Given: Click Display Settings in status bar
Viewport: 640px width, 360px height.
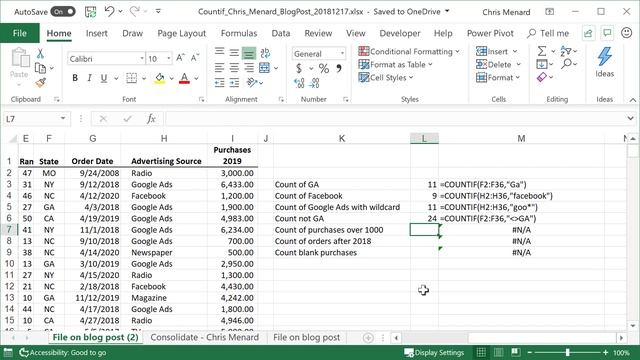Looking at the screenshot, I should click(434, 352).
